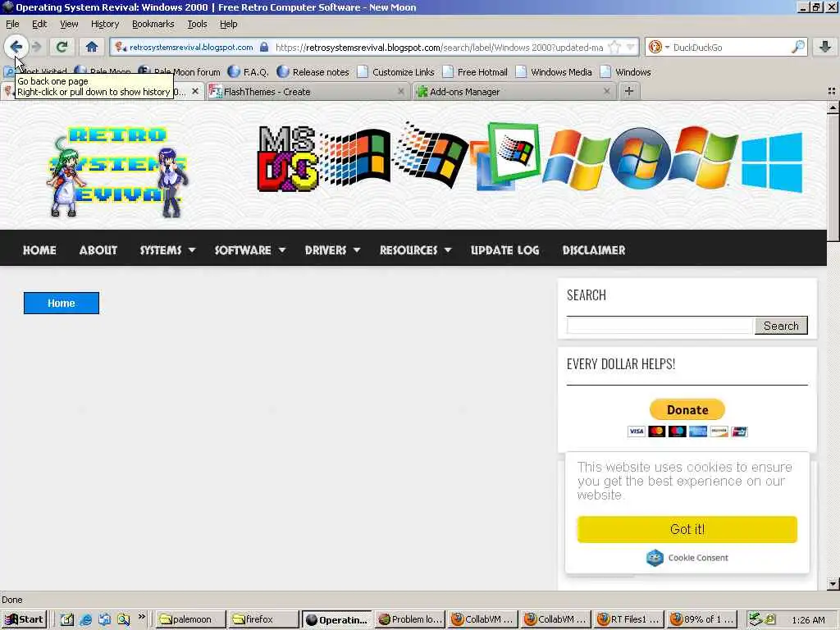840x630 pixels.
Task: Click the blue Home button
Action: (x=61, y=304)
